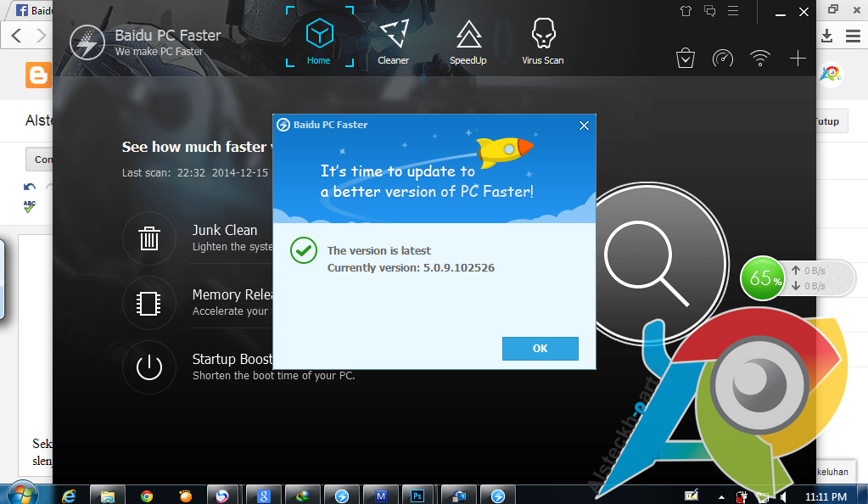Start scan with the large magnifier button
This screenshot has height=504, width=868.
647,263
